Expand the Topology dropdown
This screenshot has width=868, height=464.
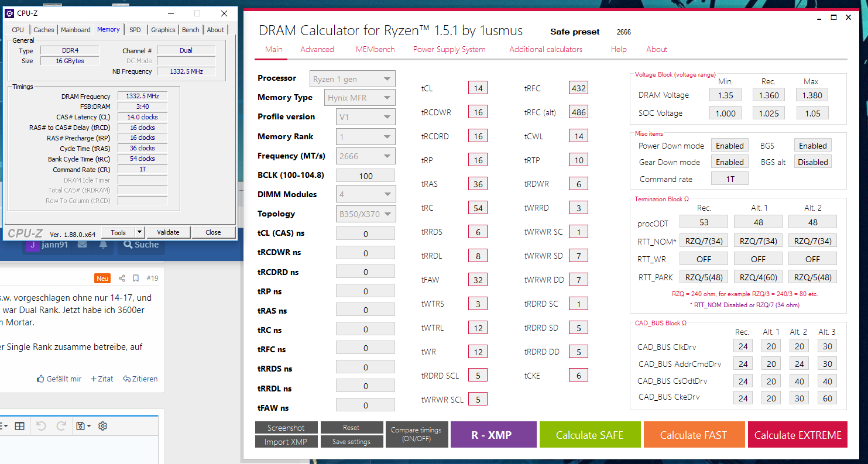366,214
